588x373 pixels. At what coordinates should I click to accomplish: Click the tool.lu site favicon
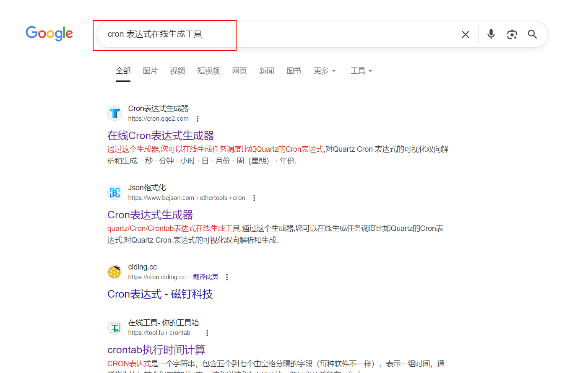pyautogui.click(x=114, y=327)
